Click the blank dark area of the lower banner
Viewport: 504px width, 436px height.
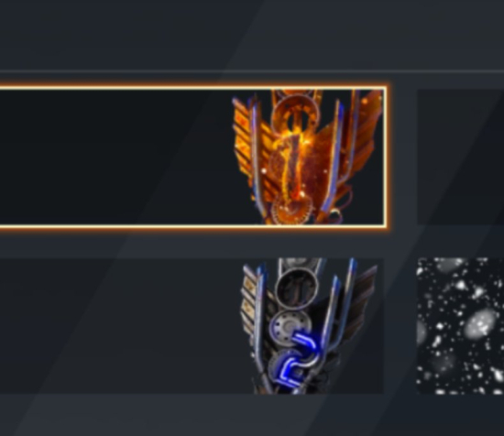[x=121, y=326]
